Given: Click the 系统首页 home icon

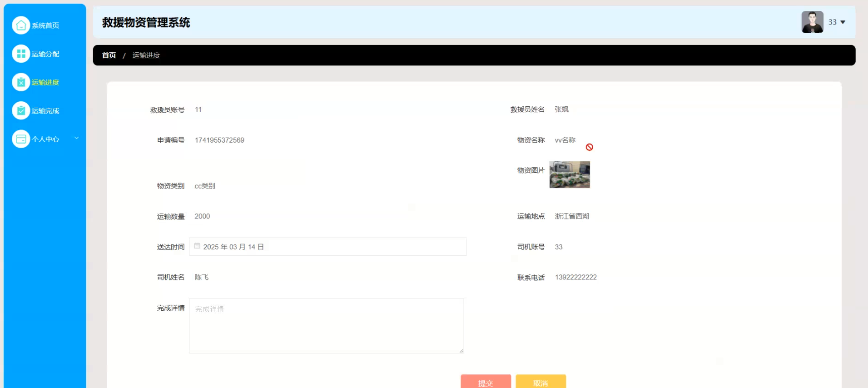Looking at the screenshot, I should point(21,25).
